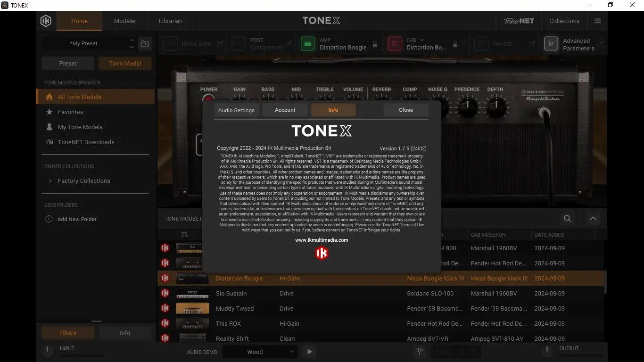Click the tone model list scrollbar
Screen dimensions: 644x362
pyautogui.click(x=605, y=283)
